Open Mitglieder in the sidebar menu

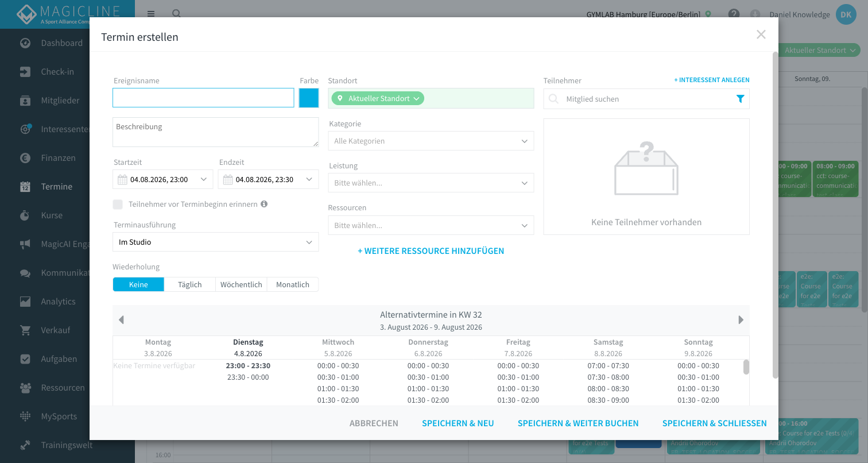click(x=60, y=101)
